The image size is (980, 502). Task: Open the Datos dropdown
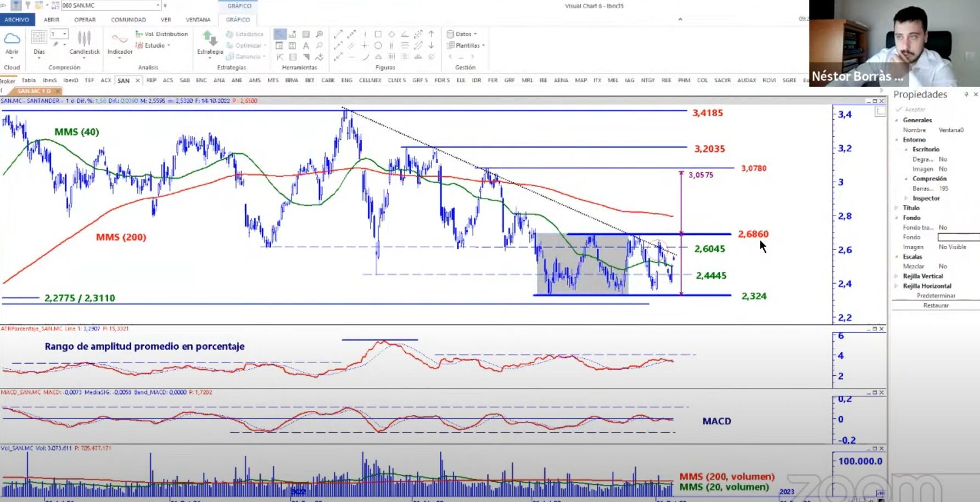[462, 34]
